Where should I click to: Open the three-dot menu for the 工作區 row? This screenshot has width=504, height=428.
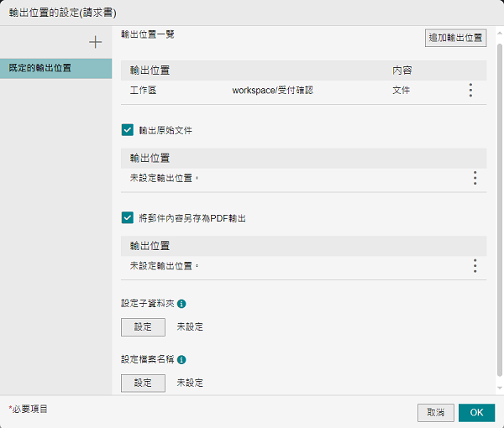pos(470,90)
